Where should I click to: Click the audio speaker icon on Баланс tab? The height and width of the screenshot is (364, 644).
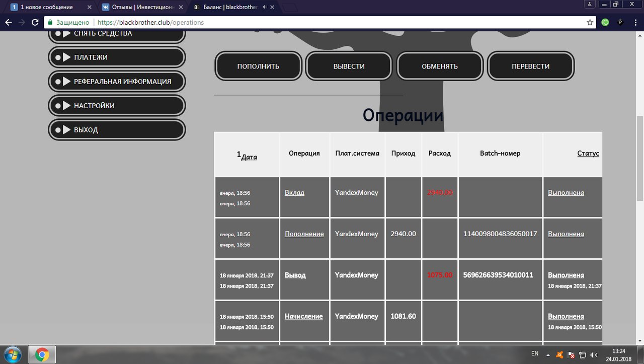tap(265, 8)
